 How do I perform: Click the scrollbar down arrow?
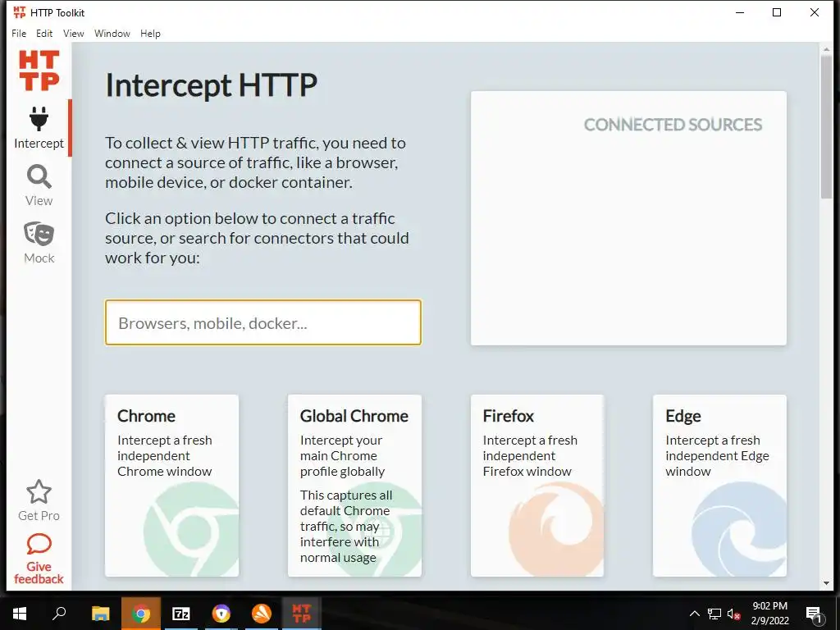tap(826, 583)
